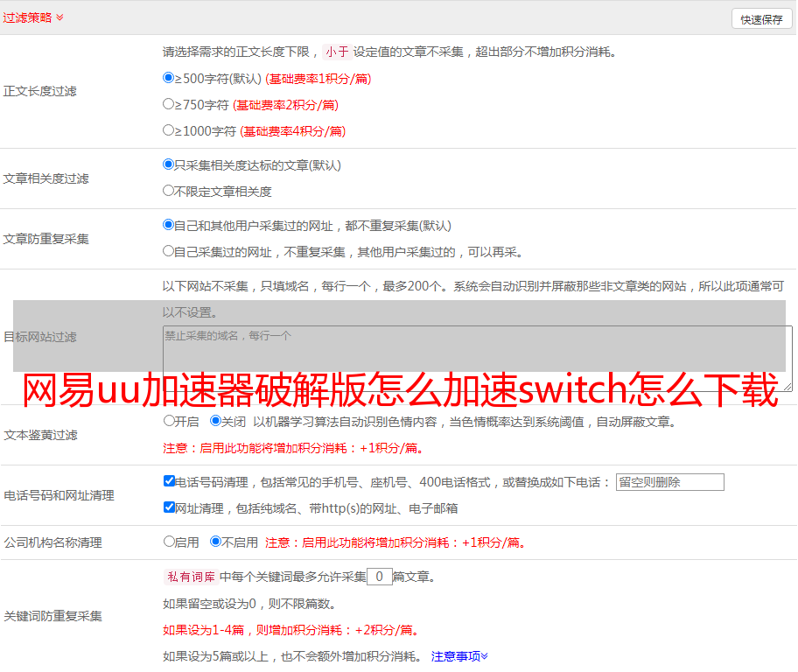The width and height of the screenshot is (798, 672).
Task: Click the 文章防重复采集 row label
Action: [45, 239]
